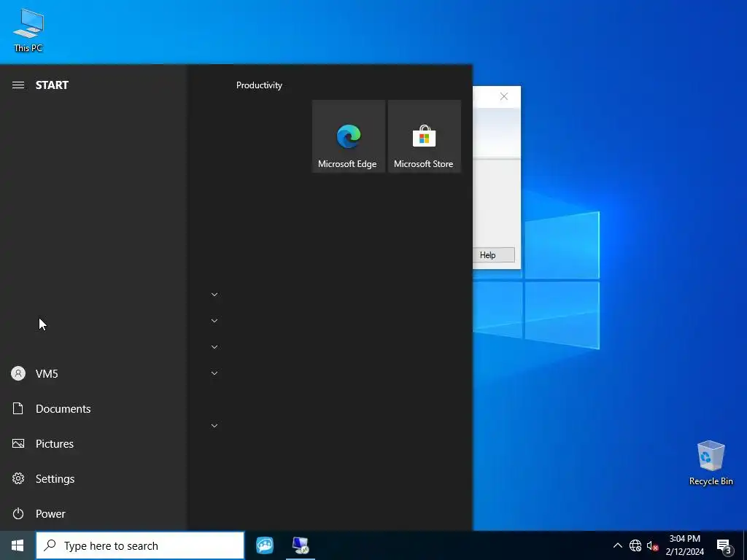The width and height of the screenshot is (747, 560).
Task: Open Documents from Start menu
Action: tap(93, 408)
